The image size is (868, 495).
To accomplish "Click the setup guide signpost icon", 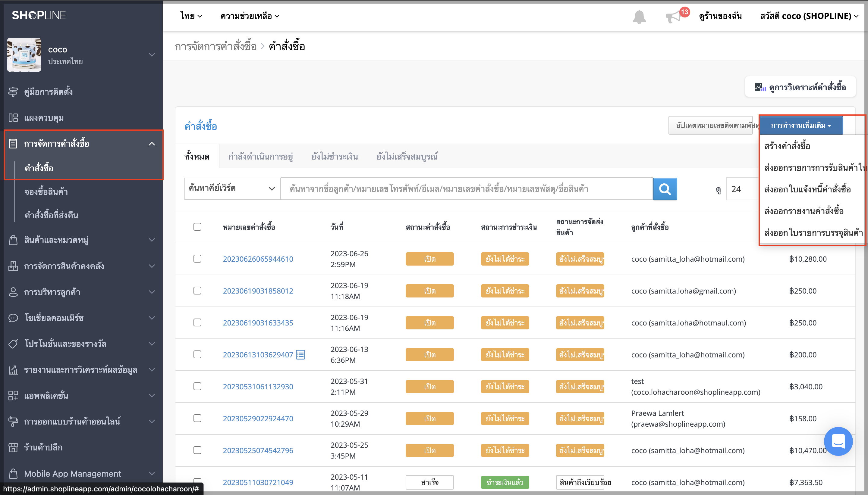I will (13, 92).
